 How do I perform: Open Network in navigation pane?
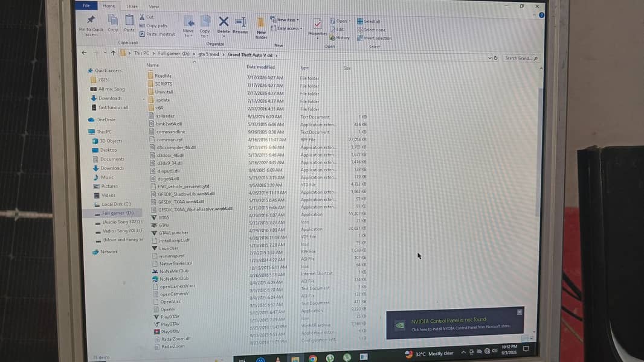[x=105, y=252]
